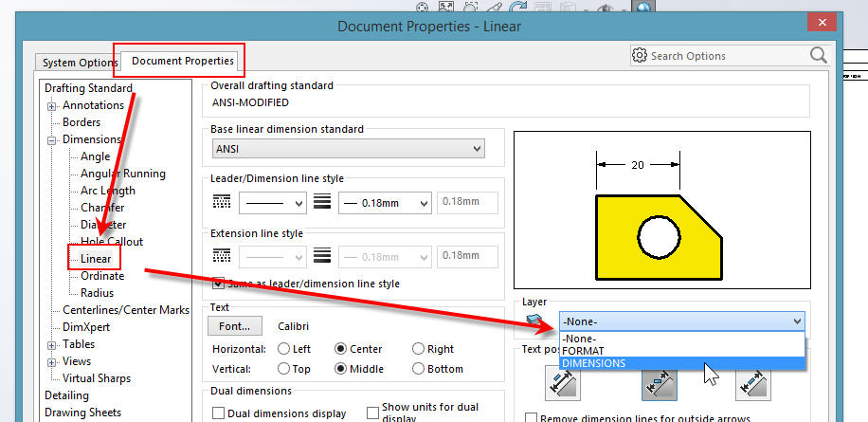
Task: Select Arc Length in the tree
Action: [x=108, y=191]
